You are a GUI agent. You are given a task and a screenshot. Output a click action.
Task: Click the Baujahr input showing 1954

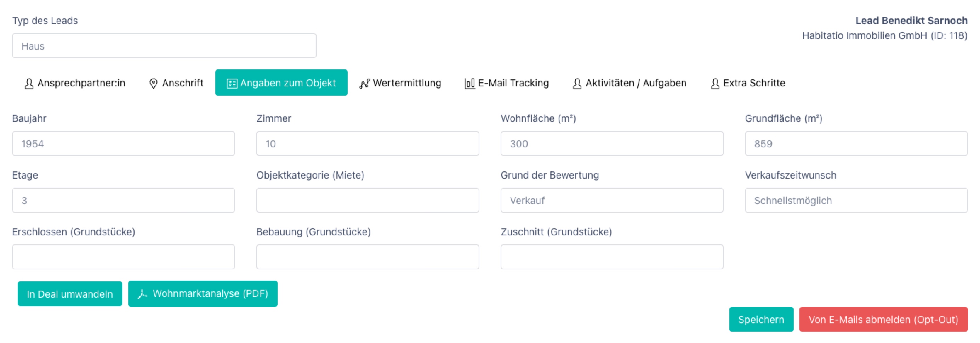coord(123,144)
